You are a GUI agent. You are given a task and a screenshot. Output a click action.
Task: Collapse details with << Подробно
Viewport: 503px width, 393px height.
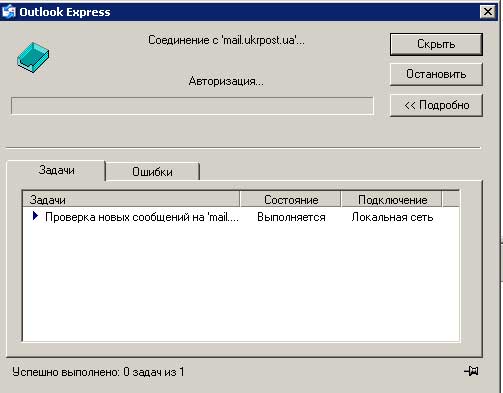pyautogui.click(x=436, y=105)
